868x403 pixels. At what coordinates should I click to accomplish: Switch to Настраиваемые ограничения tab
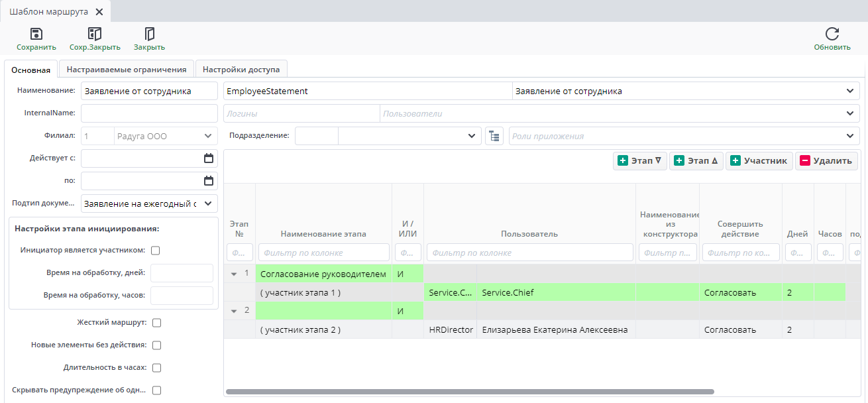[x=127, y=69]
